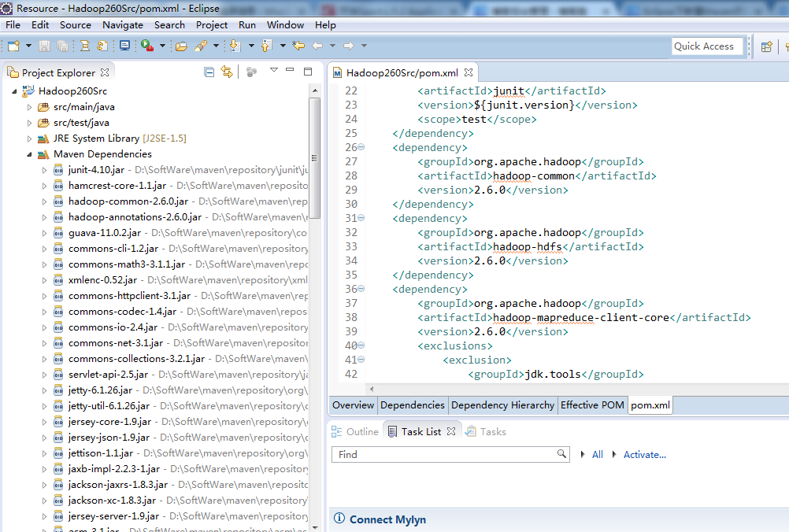The height and width of the screenshot is (532, 789).
Task: Switch to the Dependencies tab
Action: (413, 405)
